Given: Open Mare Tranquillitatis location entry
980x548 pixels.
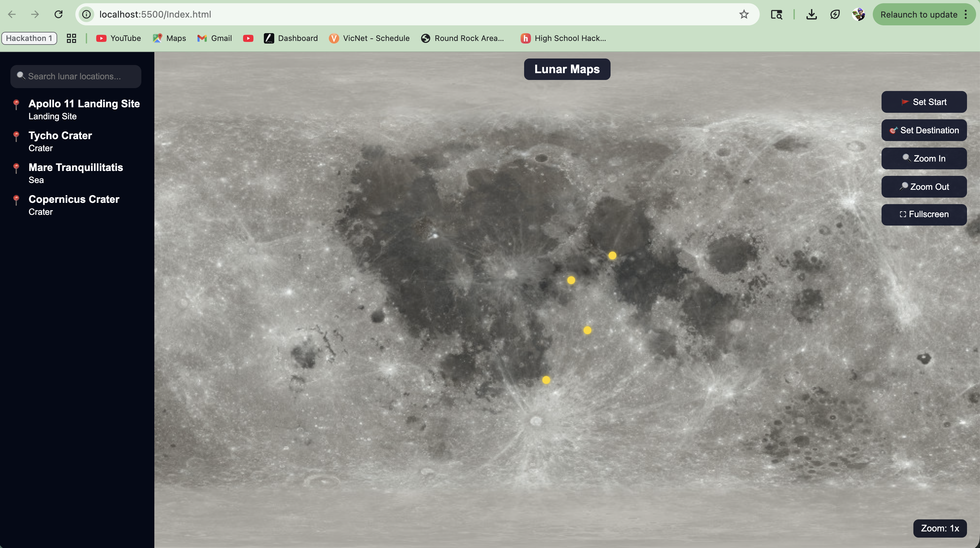Looking at the screenshot, I should pos(75,173).
